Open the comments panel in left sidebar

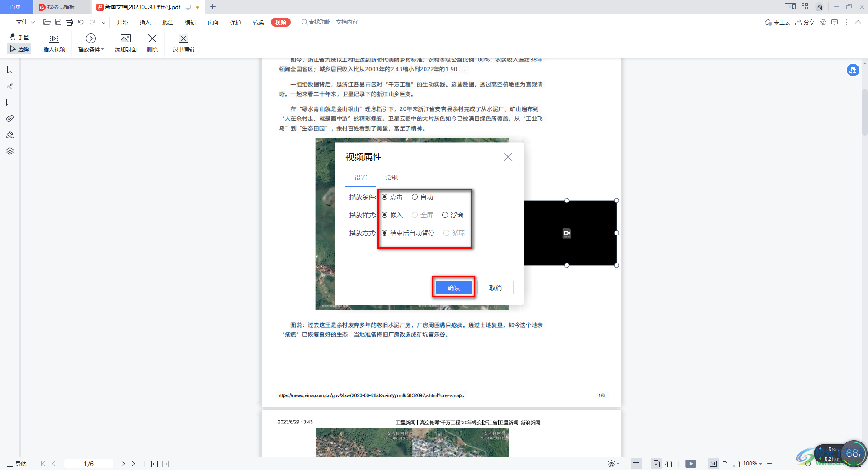pyautogui.click(x=10, y=102)
